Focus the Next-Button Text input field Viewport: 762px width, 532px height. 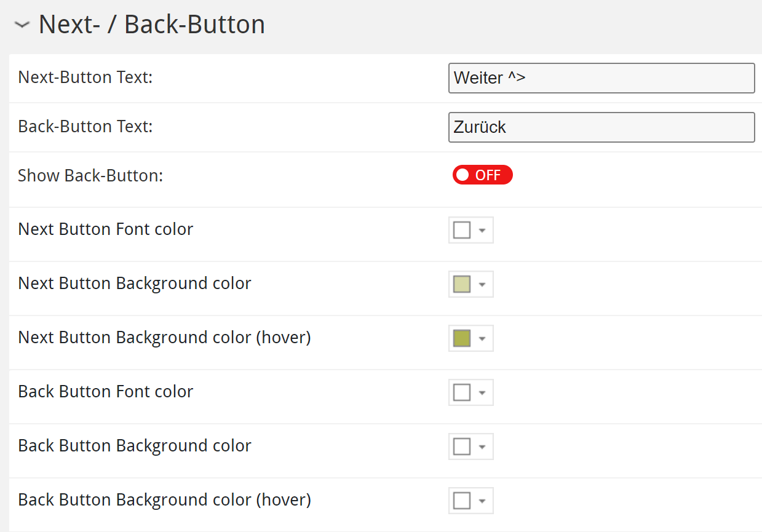601,78
